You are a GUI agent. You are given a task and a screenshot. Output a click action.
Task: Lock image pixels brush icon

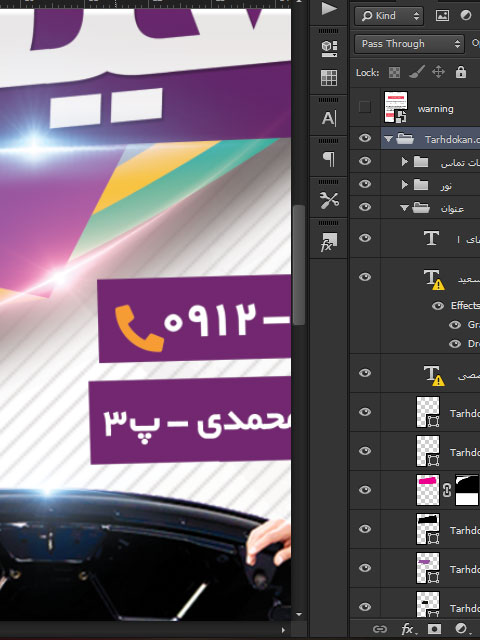(416, 72)
